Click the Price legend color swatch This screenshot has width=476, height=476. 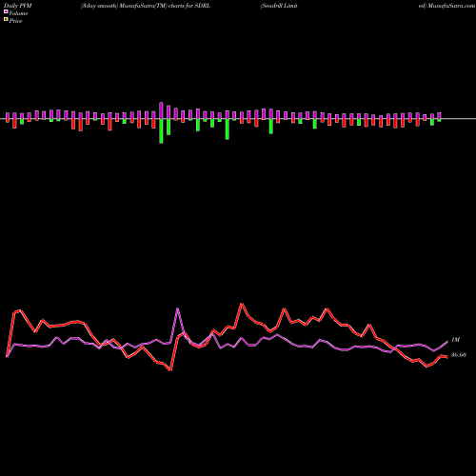coord(6,19)
